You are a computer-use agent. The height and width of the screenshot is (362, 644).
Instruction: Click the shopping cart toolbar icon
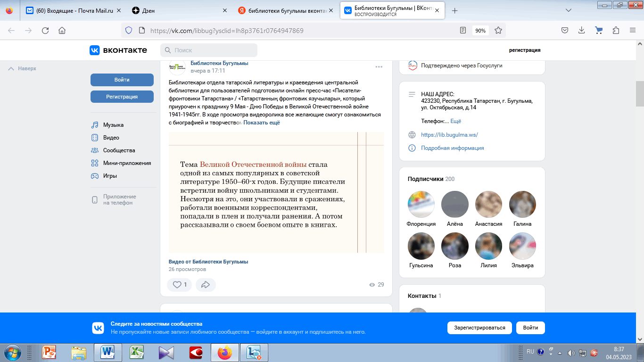point(599,31)
